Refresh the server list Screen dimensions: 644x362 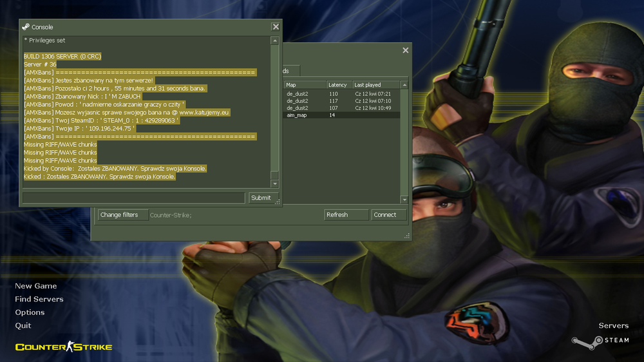tap(346, 215)
